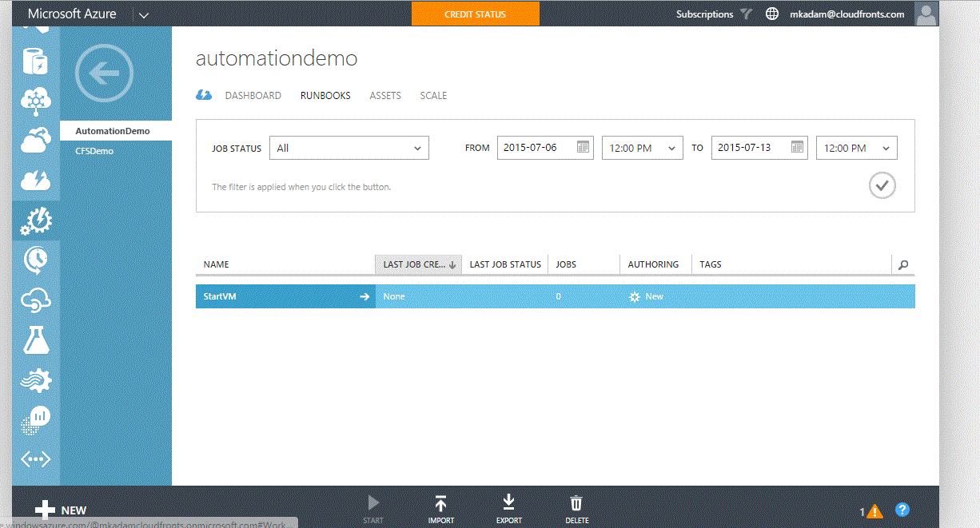
Task: Open help with the question mark icon
Action: click(902, 510)
